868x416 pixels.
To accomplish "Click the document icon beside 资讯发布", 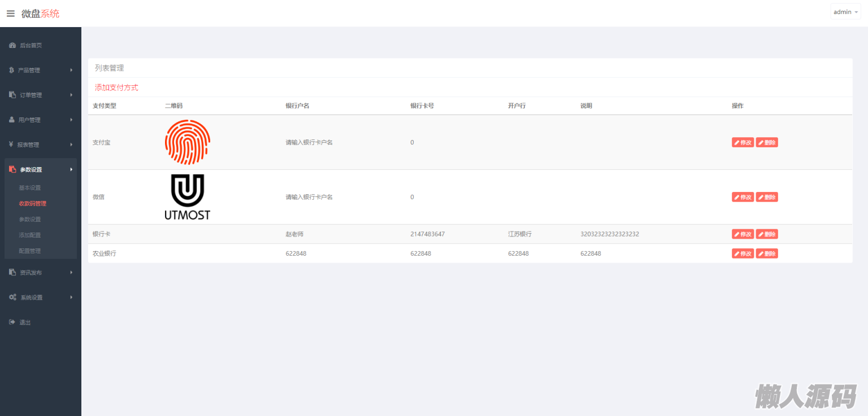I will click(12, 272).
